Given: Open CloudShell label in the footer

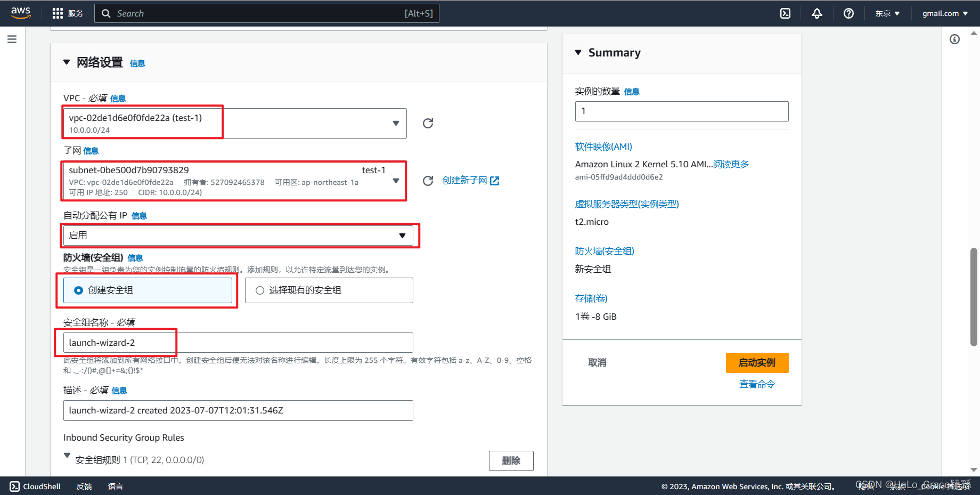Looking at the screenshot, I should [x=42, y=486].
